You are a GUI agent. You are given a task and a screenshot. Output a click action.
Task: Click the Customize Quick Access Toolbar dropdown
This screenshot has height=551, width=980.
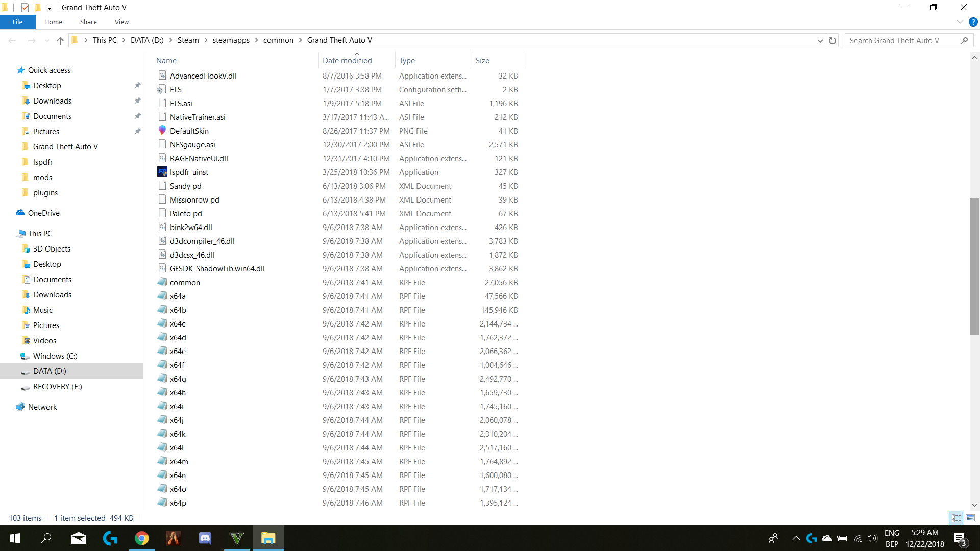click(x=49, y=8)
